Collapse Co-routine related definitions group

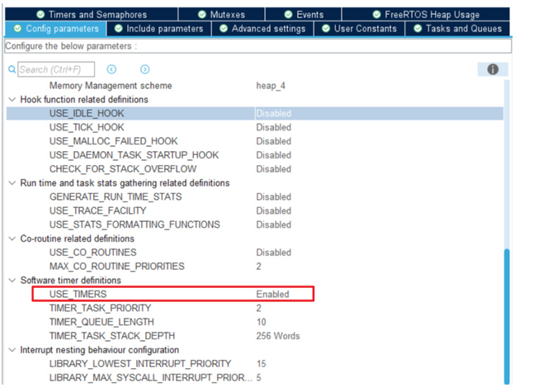point(12,239)
